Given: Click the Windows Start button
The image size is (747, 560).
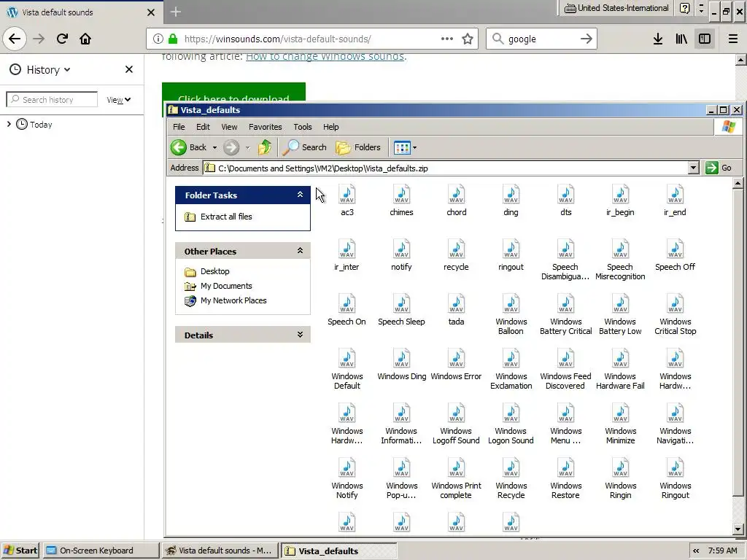Looking at the screenshot, I should tap(20, 551).
